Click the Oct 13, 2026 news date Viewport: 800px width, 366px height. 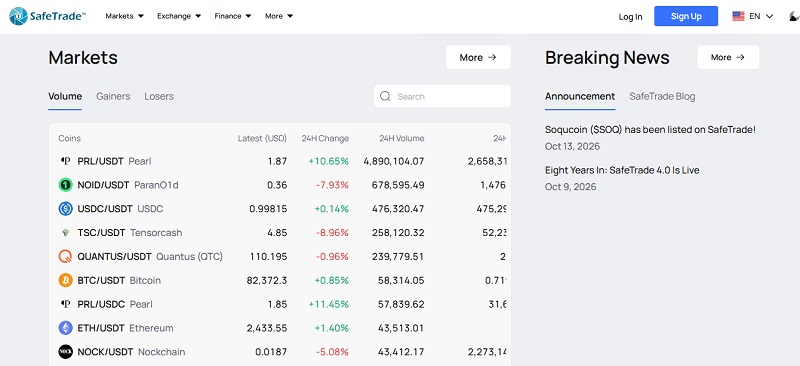(x=572, y=147)
